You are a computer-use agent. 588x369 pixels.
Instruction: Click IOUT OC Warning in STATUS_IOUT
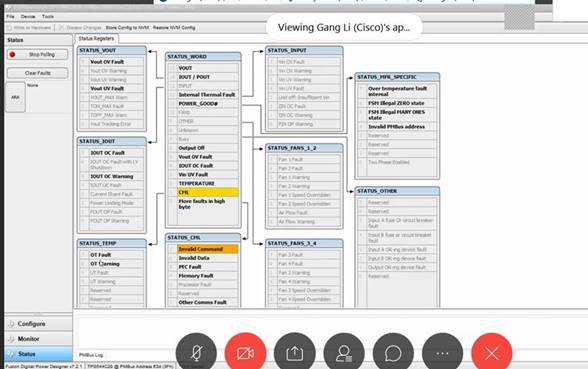pyautogui.click(x=111, y=176)
